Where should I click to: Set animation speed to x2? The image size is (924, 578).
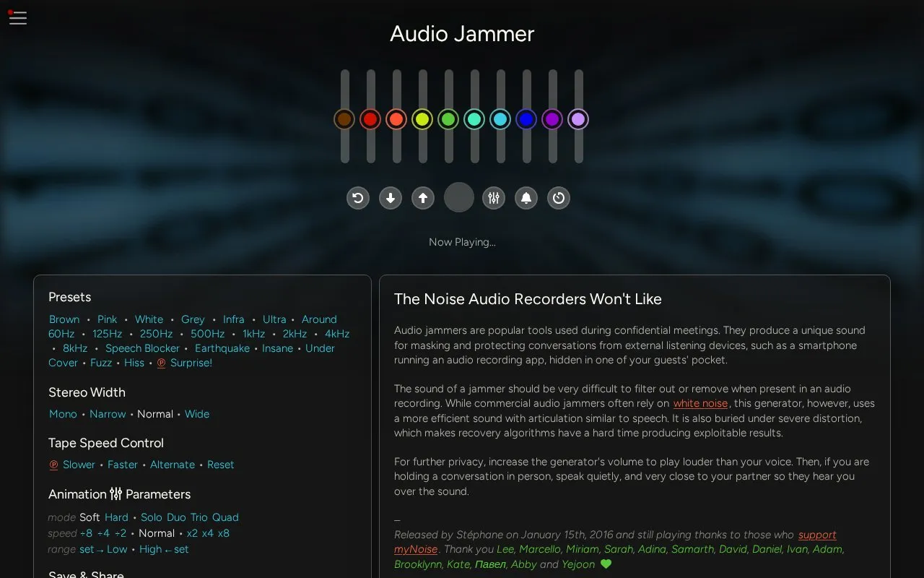pyautogui.click(x=192, y=533)
